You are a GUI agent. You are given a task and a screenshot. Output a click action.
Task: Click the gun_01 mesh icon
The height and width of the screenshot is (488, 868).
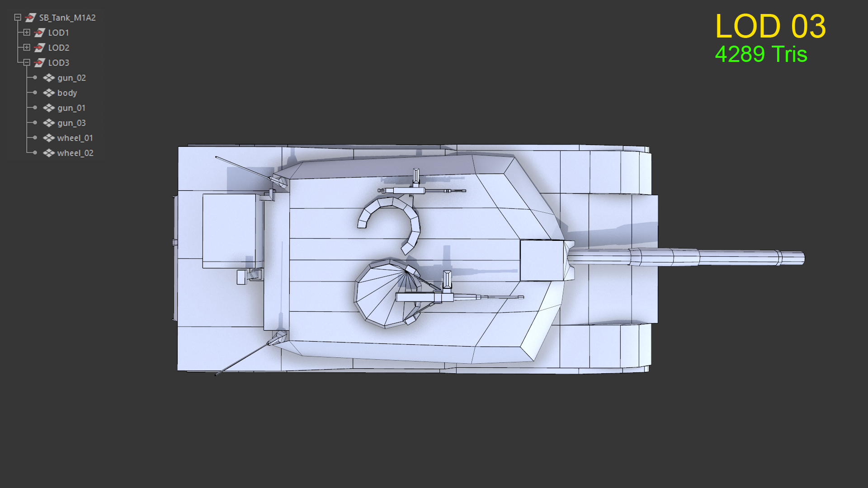[49, 108]
